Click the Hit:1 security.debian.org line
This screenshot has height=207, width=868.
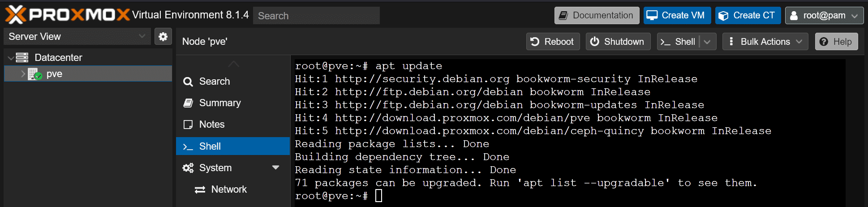496,79
